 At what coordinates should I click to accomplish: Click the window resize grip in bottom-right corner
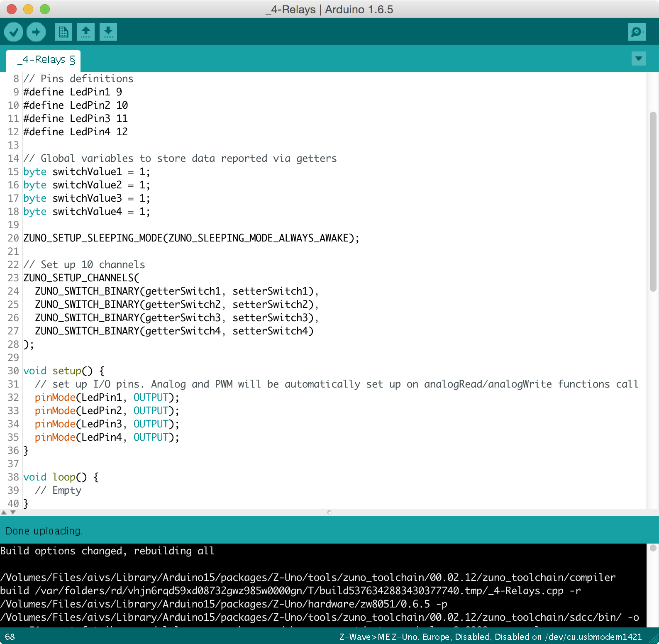(x=654, y=639)
